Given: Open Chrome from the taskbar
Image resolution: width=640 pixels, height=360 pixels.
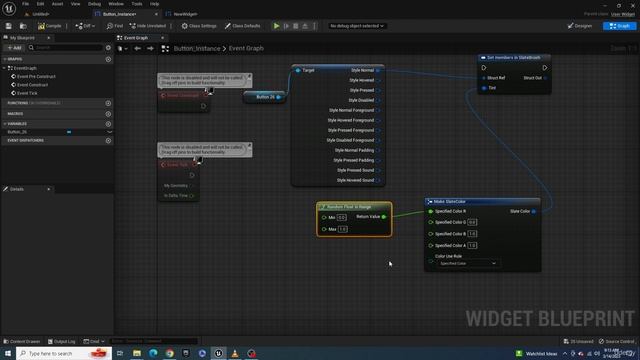Looking at the screenshot, I should click(169, 353).
